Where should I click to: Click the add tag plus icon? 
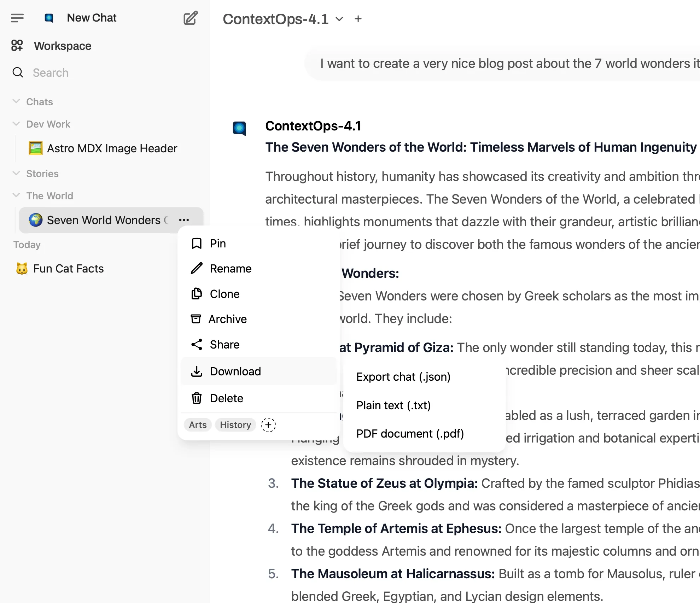click(268, 425)
